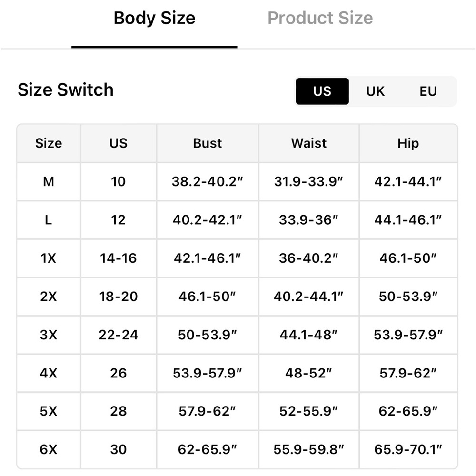Select the 5X size row label

pyautogui.click(x=49, y=411)
